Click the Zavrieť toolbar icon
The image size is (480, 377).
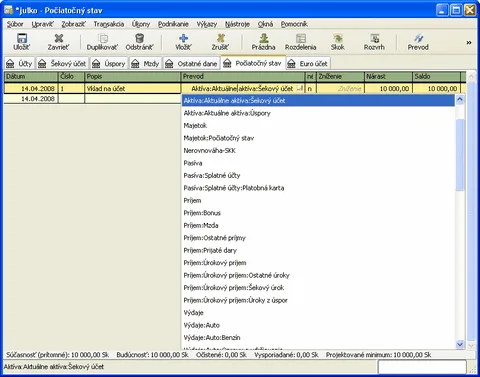(59, 38)
